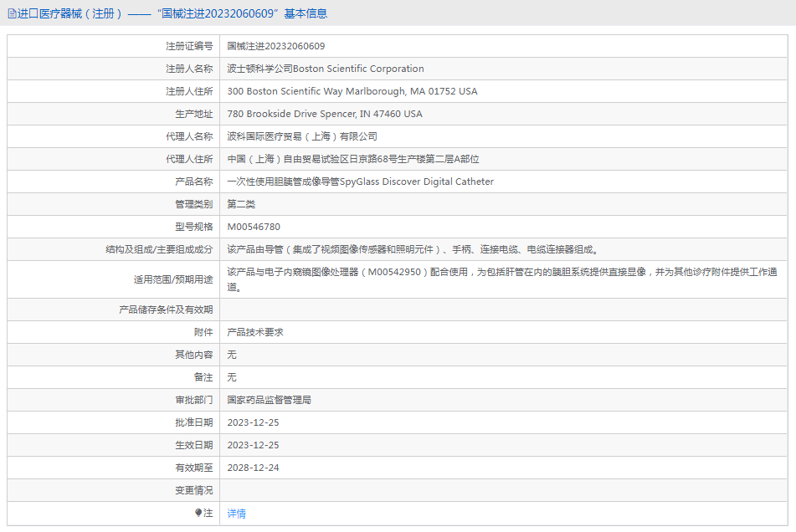Click the 生产地址 label
The height and width of the screenshot is (532, 796).
coord(194,114)
